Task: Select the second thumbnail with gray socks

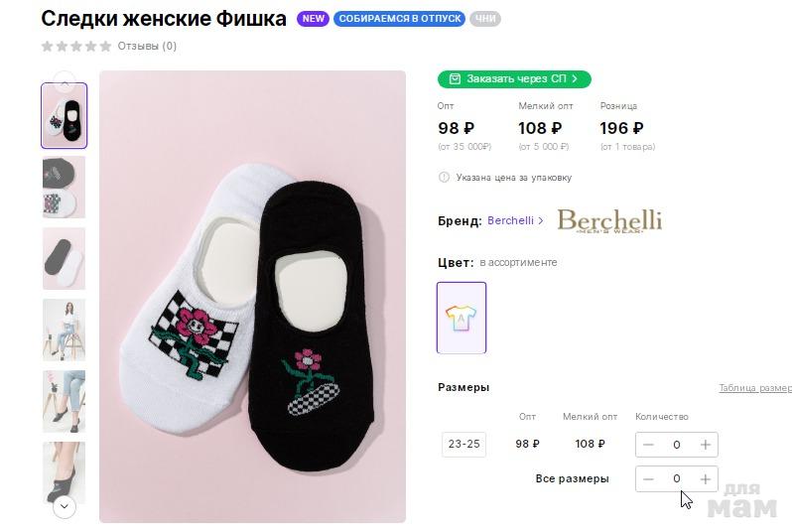Action: point(64,187)
